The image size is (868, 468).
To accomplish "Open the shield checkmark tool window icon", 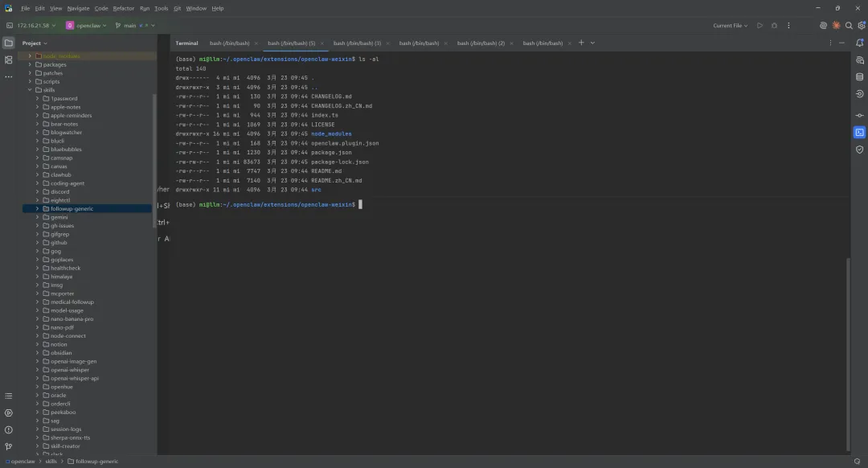I will click(x=859, y=150).
